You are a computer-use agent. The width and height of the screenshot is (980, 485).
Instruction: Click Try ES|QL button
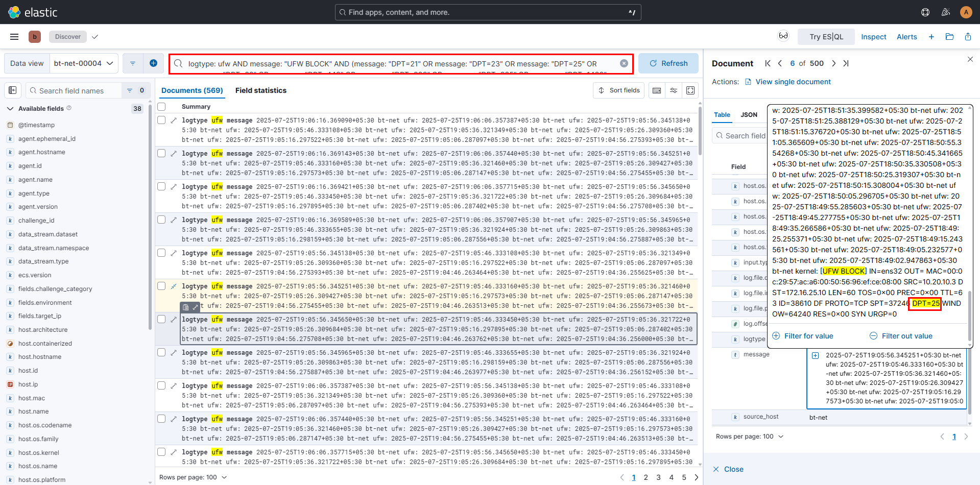tap(827, 37)
